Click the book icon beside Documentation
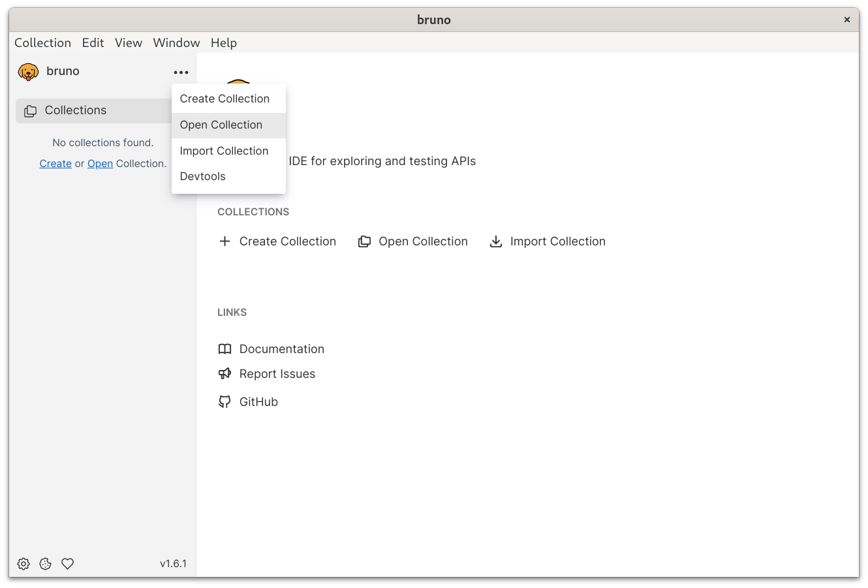Screen dimensions: 868x588 (x=225, y=349)
